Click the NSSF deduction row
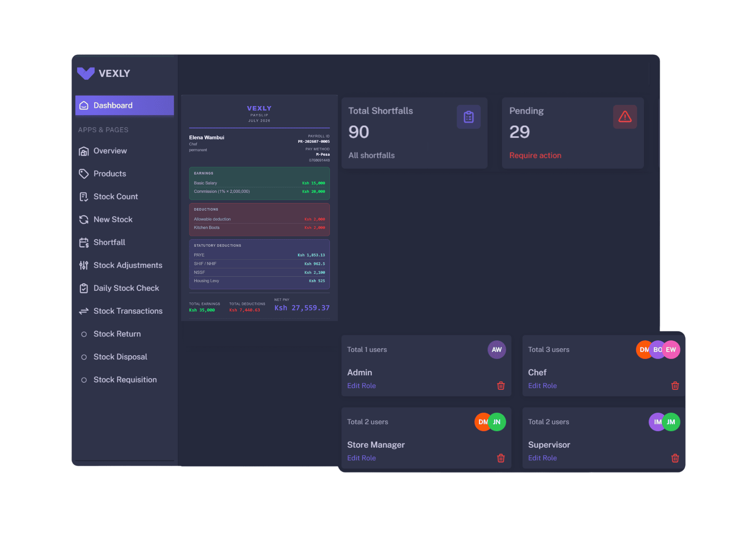The image size is (756, 550). click(x=259, y=273)
